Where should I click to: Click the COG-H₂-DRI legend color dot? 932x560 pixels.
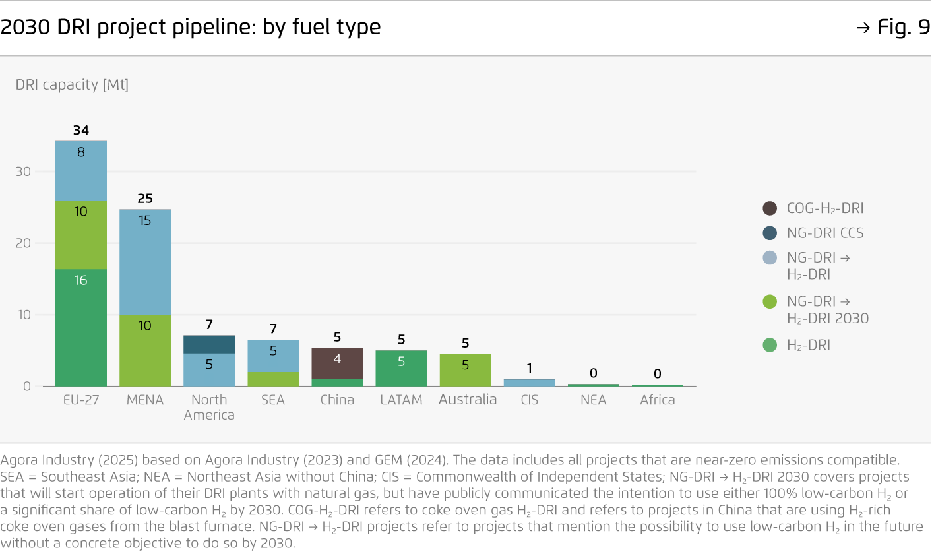(770, 208)
